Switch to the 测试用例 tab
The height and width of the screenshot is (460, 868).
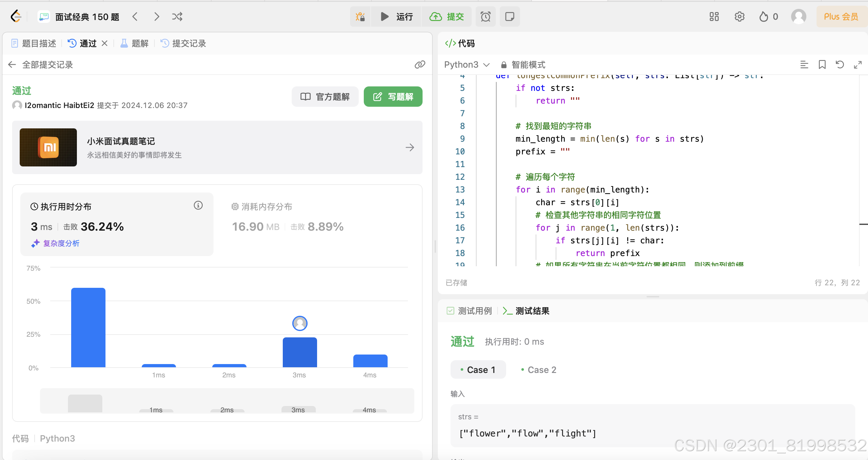pyautogui.click(x=469, y=311)
